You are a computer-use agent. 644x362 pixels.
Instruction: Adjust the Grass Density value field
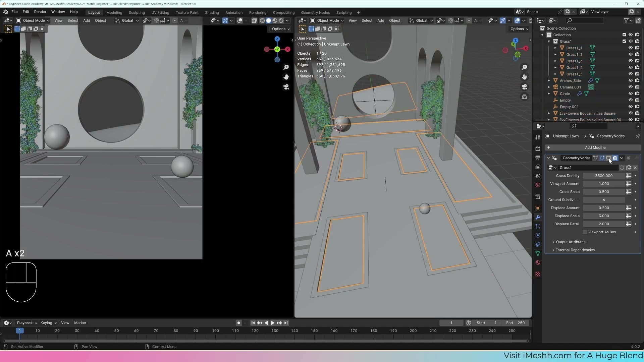coord(604,176)
